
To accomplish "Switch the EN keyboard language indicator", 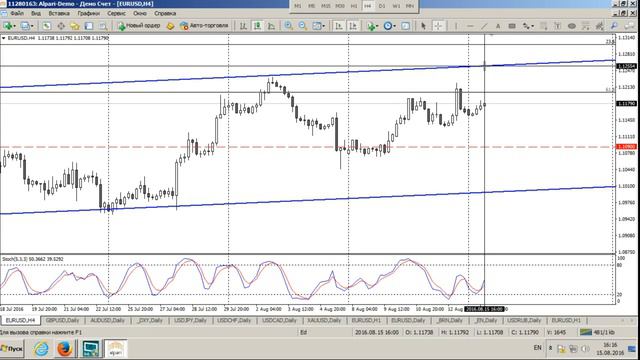I will click(x=537, y=348).
